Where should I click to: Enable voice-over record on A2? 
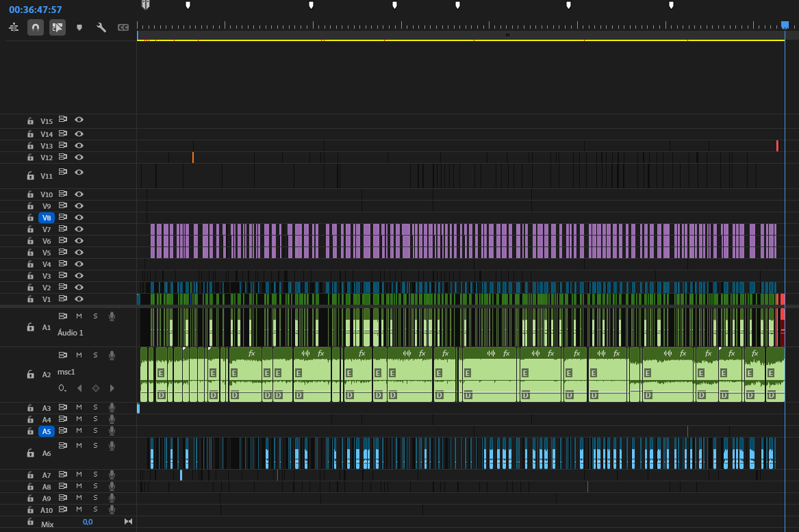(112, 355)
